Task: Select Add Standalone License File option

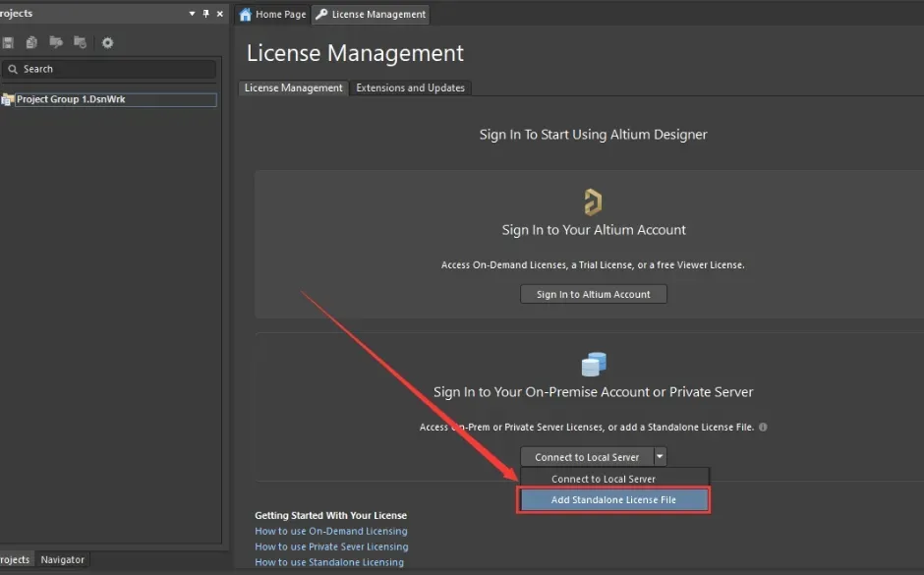Action: tap(613, 499)
